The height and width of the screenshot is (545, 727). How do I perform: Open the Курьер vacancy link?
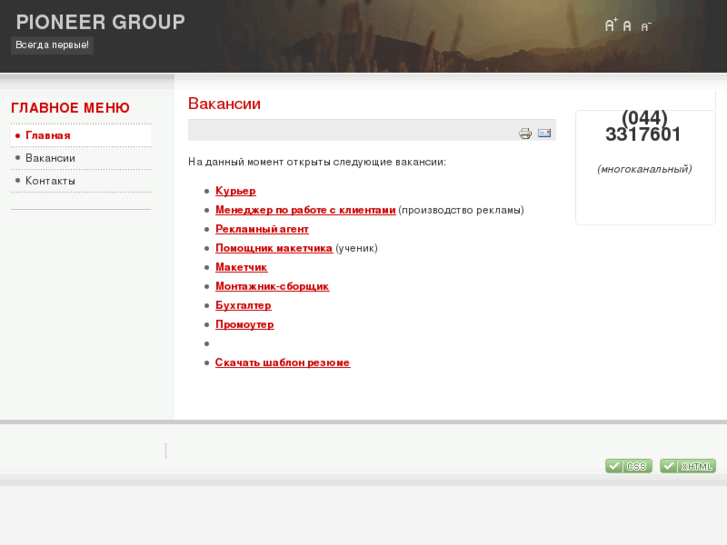(236, 191)
